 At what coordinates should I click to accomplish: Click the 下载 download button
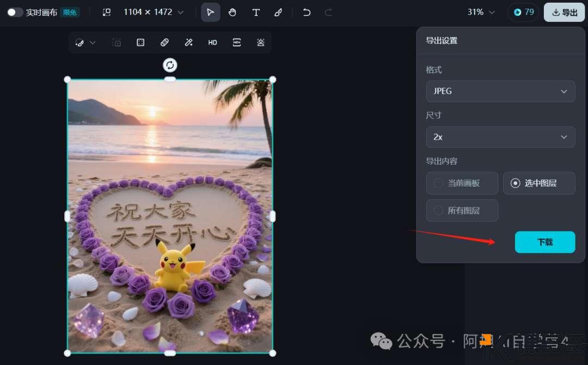pos(545,242)
